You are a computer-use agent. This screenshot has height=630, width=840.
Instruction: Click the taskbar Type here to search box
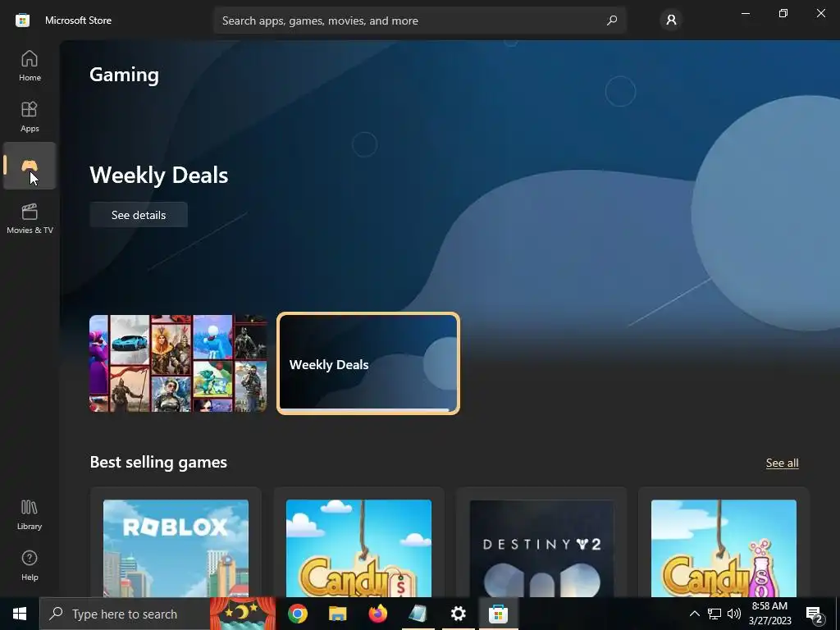125,614
